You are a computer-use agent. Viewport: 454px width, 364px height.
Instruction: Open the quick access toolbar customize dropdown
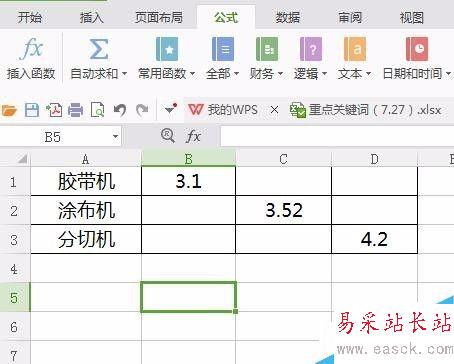click(x=170, y=109)
